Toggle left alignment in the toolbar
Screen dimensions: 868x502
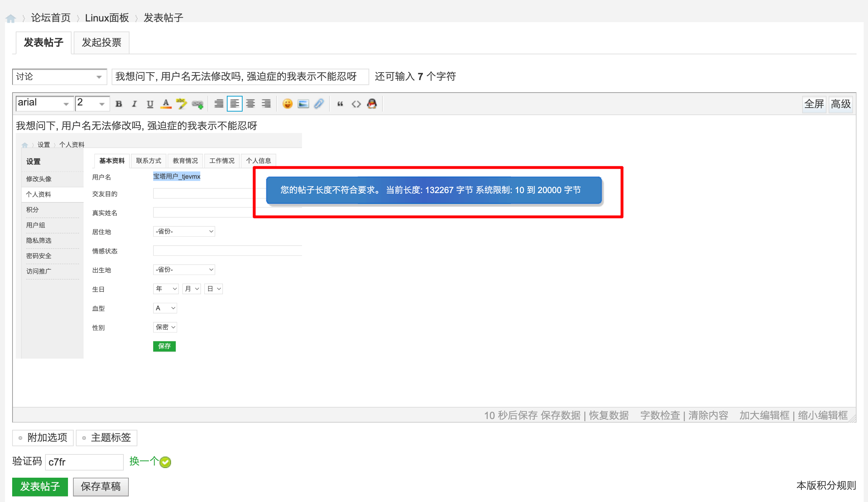click(235, 104)
